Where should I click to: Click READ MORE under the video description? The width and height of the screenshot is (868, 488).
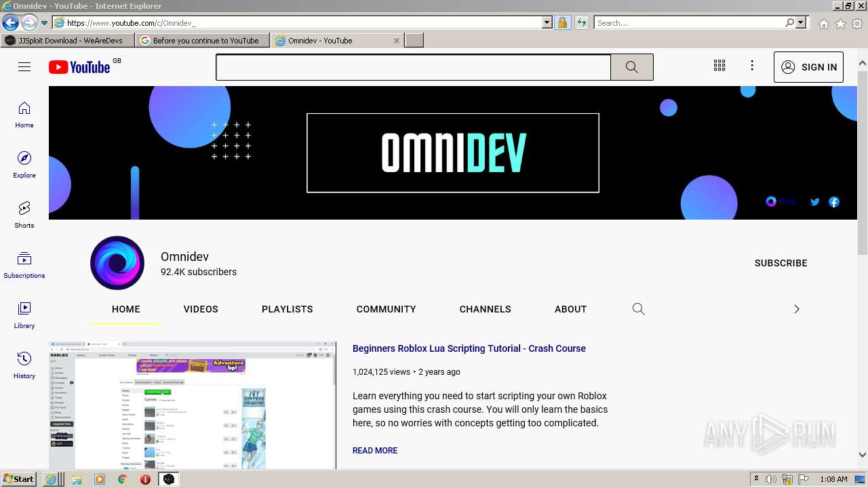coord(375,451)
